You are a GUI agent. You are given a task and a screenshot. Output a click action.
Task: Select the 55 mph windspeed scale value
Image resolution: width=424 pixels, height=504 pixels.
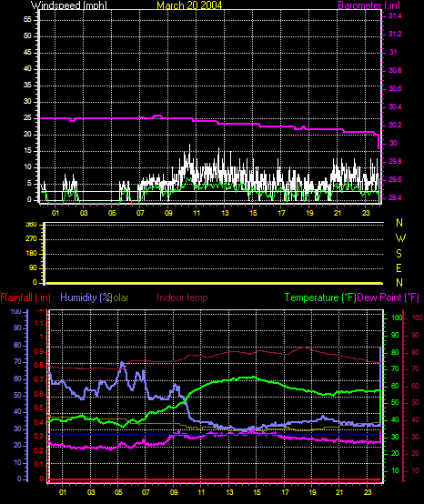27,20
